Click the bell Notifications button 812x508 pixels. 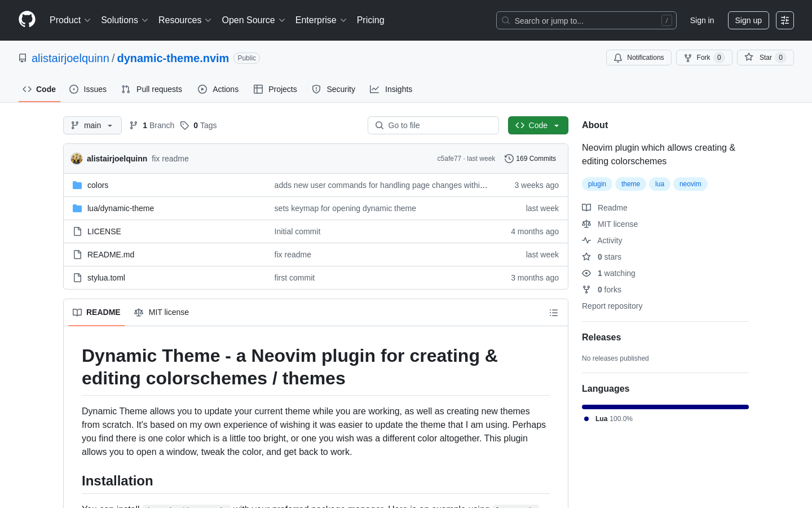[x=639, y=58]
